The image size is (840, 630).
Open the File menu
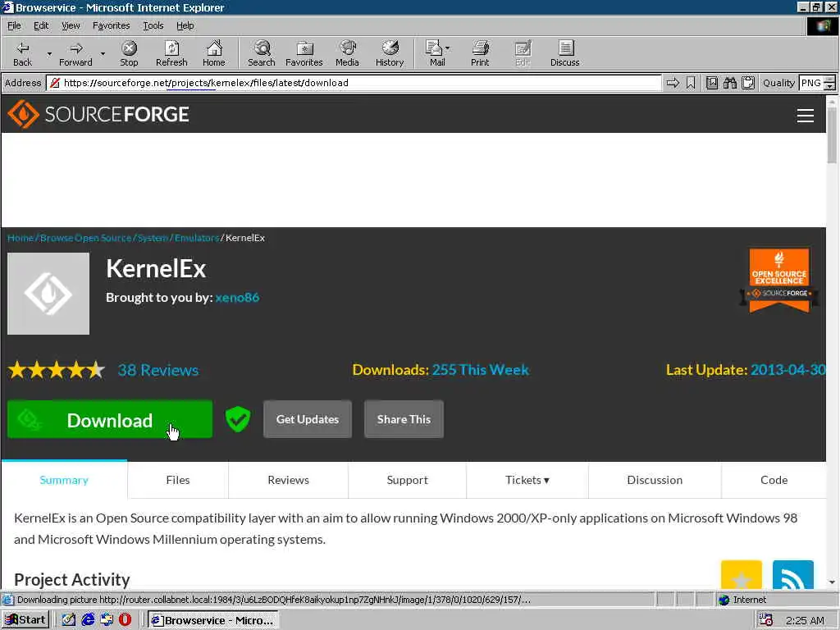tap(14, 25)
